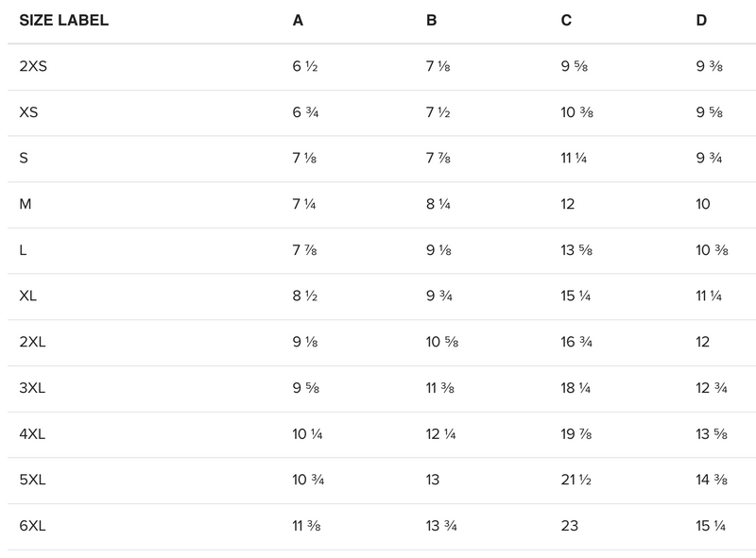
Task: Click the XS size label
Action: [28, 112]
